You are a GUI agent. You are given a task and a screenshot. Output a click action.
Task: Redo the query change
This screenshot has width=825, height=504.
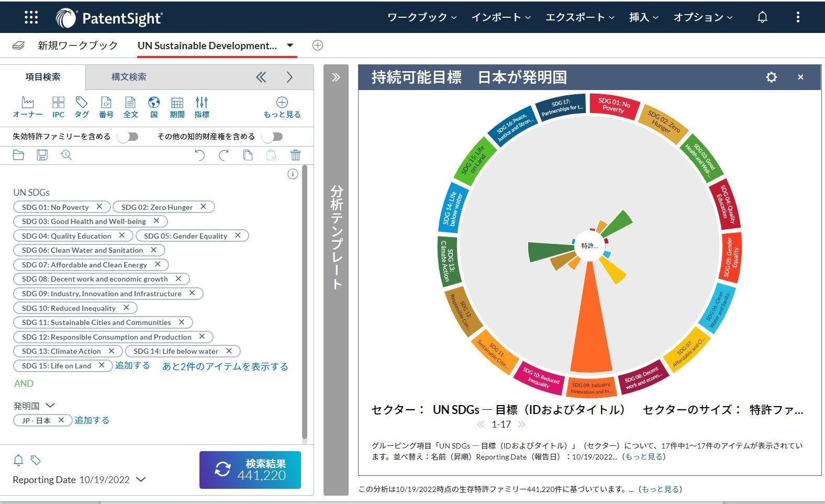click(224, 155)
